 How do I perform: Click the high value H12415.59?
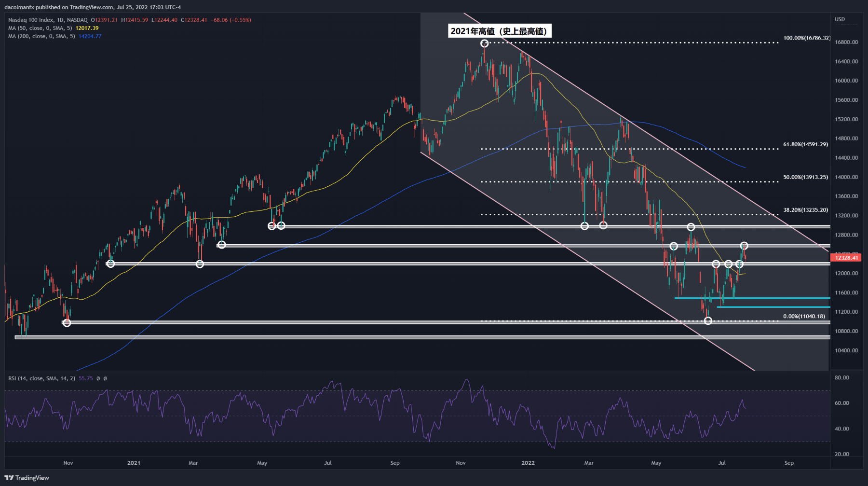click(x=135, y=20)
